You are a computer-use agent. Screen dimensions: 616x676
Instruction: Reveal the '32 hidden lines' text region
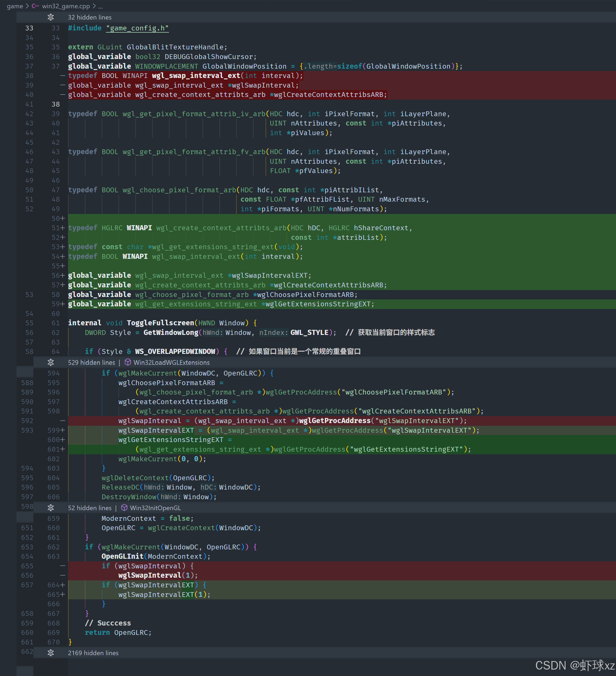pyautogui.click(x=89, y=17)
